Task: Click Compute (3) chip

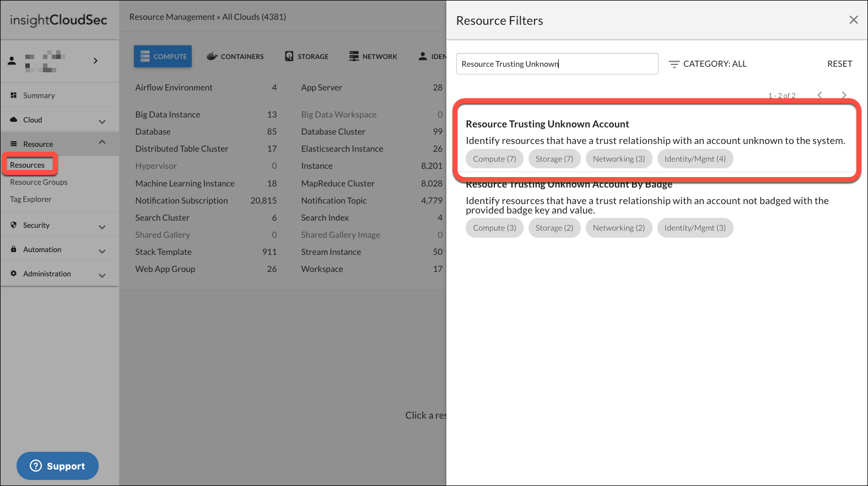Action: [x=494, y=228]
